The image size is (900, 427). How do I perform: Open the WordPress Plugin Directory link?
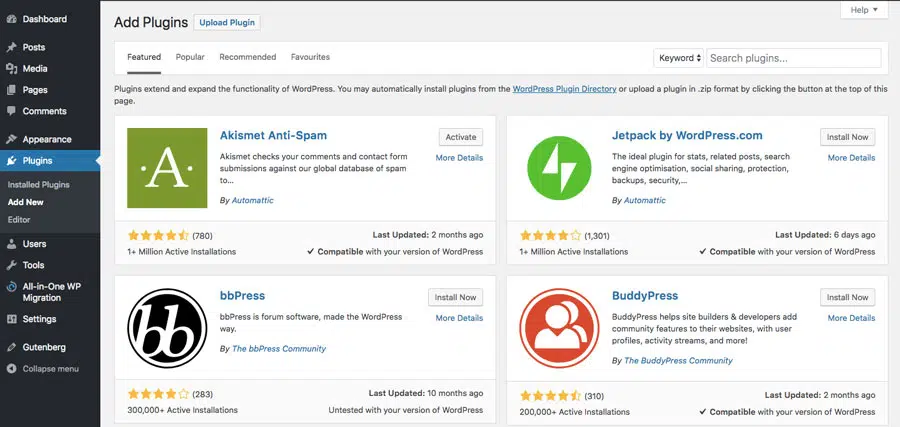pos(564,89)
